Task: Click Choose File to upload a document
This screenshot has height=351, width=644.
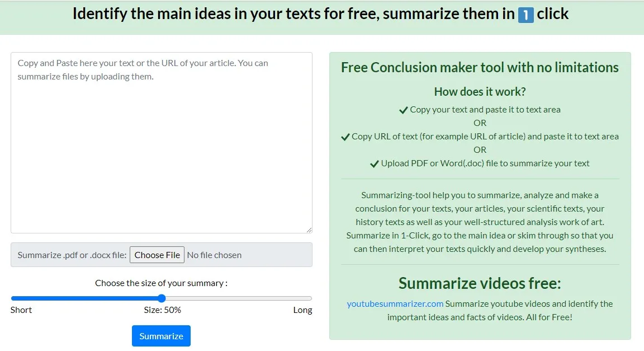Action: point(157,255)
